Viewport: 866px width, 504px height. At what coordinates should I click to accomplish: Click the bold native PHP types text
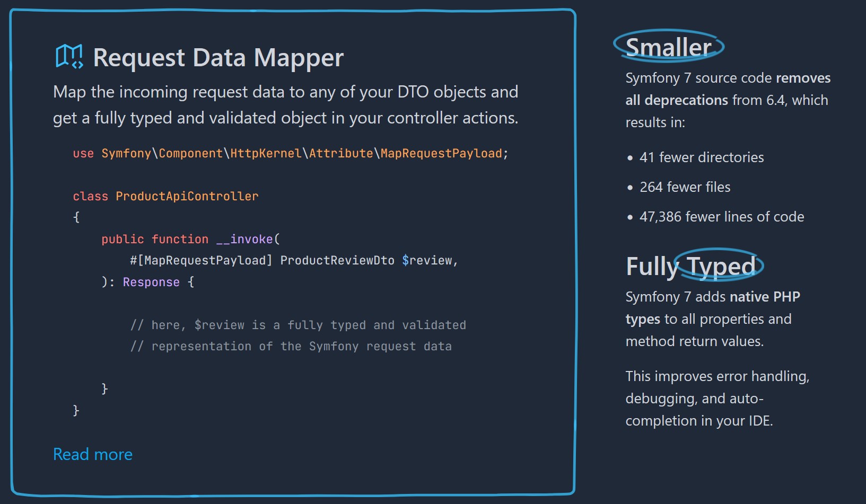point(764,297)
